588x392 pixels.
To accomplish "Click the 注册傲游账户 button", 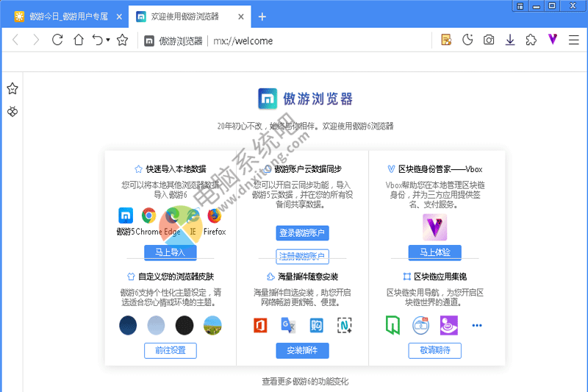I will click(302, 256).
